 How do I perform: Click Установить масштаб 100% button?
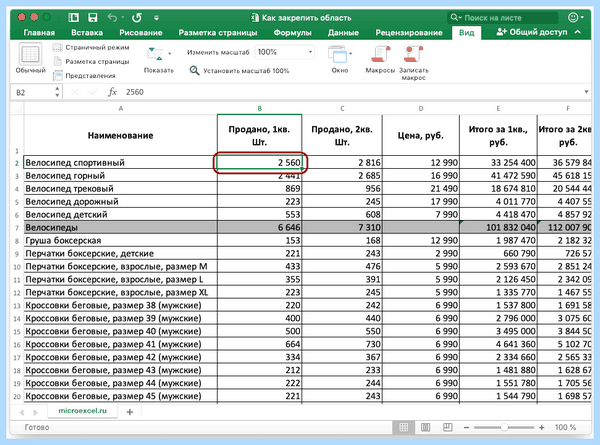click(x=240, y=70)
